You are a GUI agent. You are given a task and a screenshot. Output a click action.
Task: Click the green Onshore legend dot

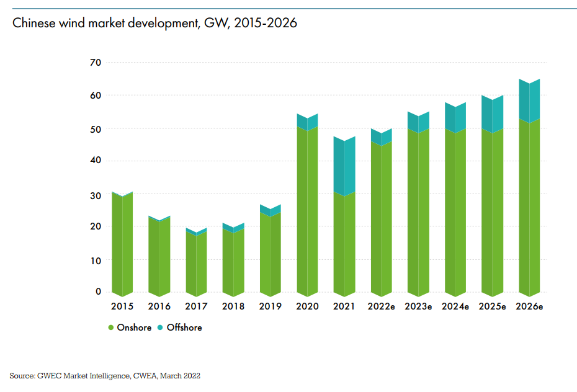(x=111, y=327)
